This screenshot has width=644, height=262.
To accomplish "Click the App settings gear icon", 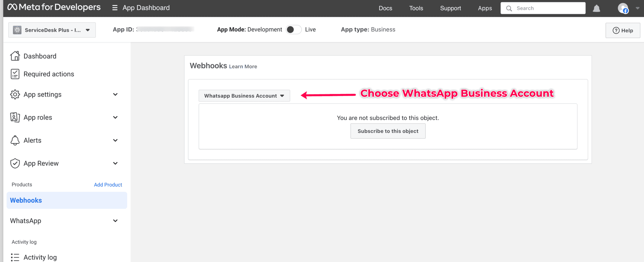I will (x=15, y=94).
